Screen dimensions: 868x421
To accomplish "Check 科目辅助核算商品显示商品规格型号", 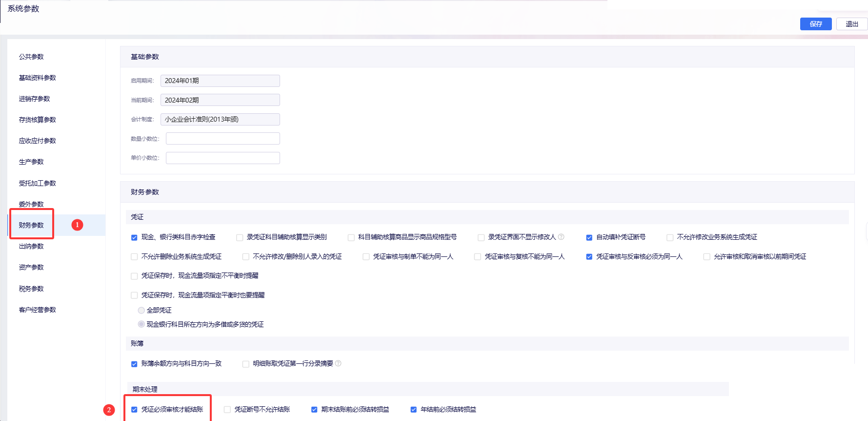I will (x=351, y=237).
